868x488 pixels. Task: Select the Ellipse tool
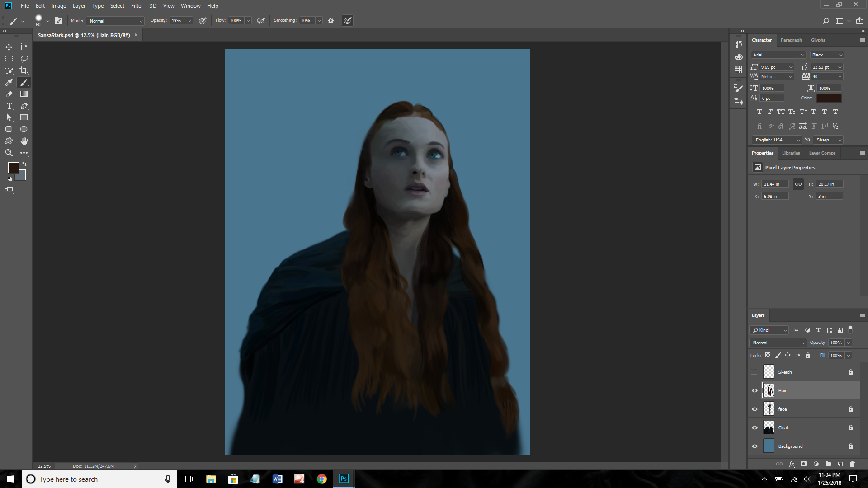coord(24,129)
